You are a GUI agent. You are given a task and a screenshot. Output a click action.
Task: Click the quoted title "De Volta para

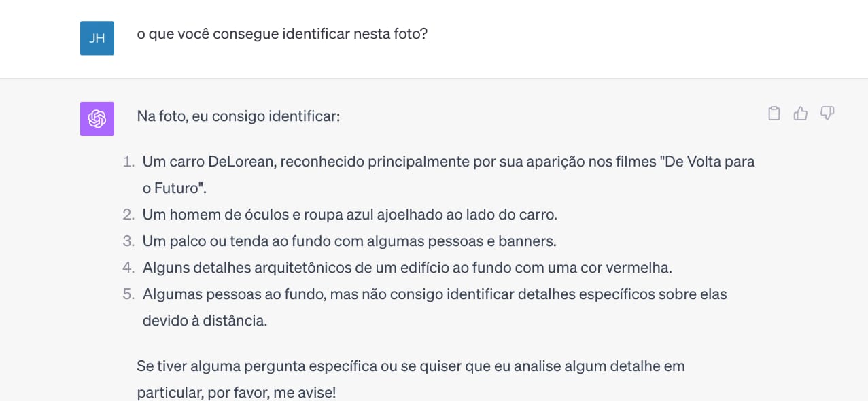[707, 162]
